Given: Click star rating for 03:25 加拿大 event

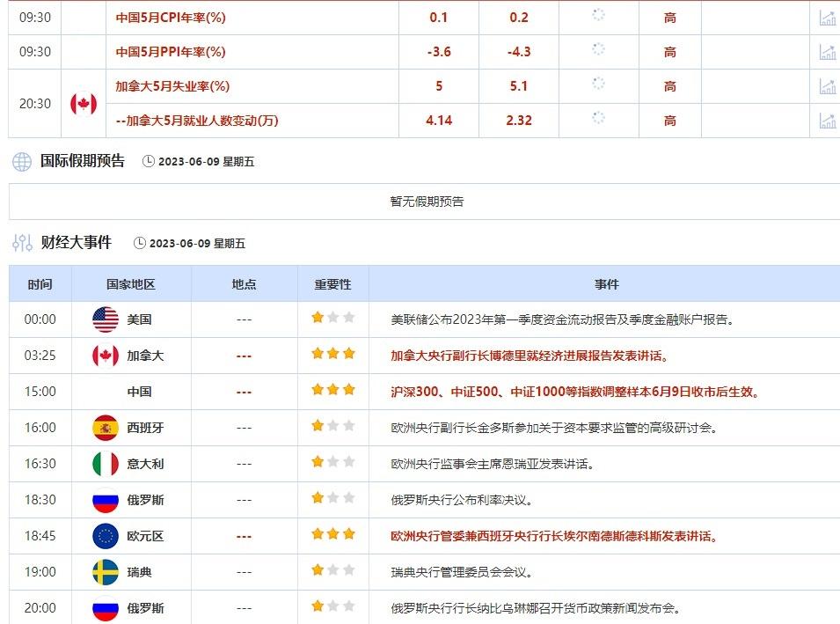Looking at the screenshot, I should (333, 353).
